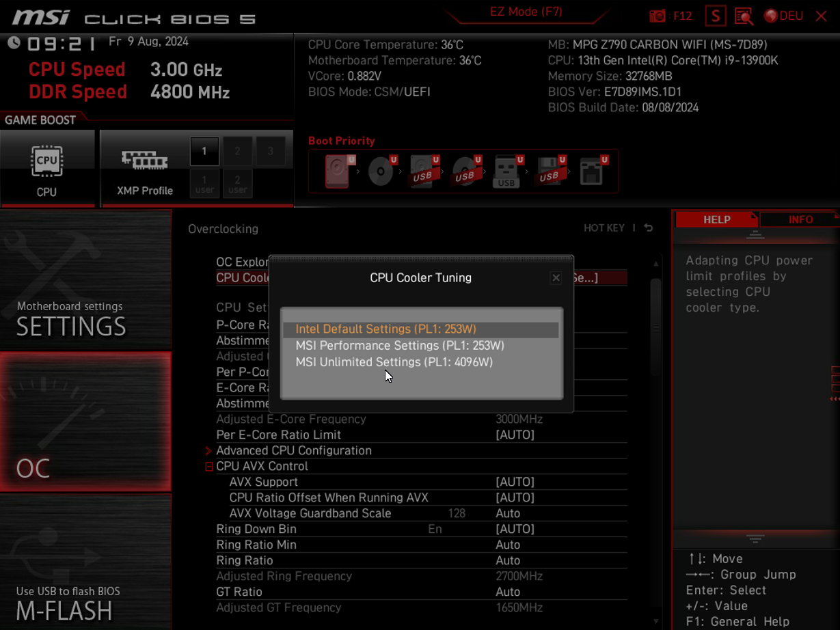Select XMP user profile 1
Screen dimensions: 840x630
pos(204,183)
